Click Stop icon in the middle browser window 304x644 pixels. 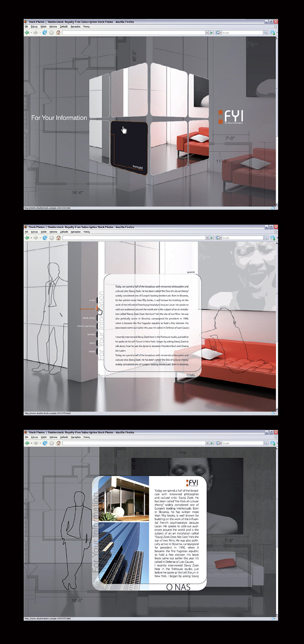[x=51, y=238]
